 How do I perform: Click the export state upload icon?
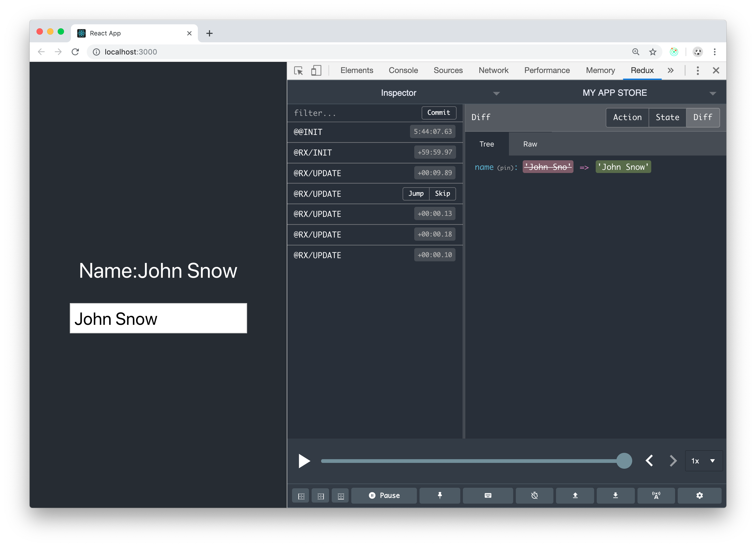(x=575, y=496)
